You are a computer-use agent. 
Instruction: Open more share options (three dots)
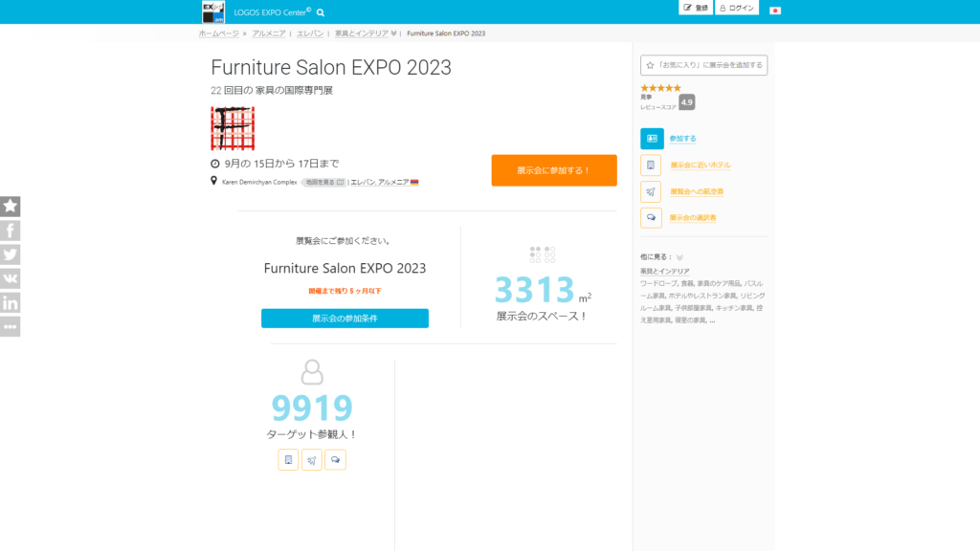(x=10, y=327)
